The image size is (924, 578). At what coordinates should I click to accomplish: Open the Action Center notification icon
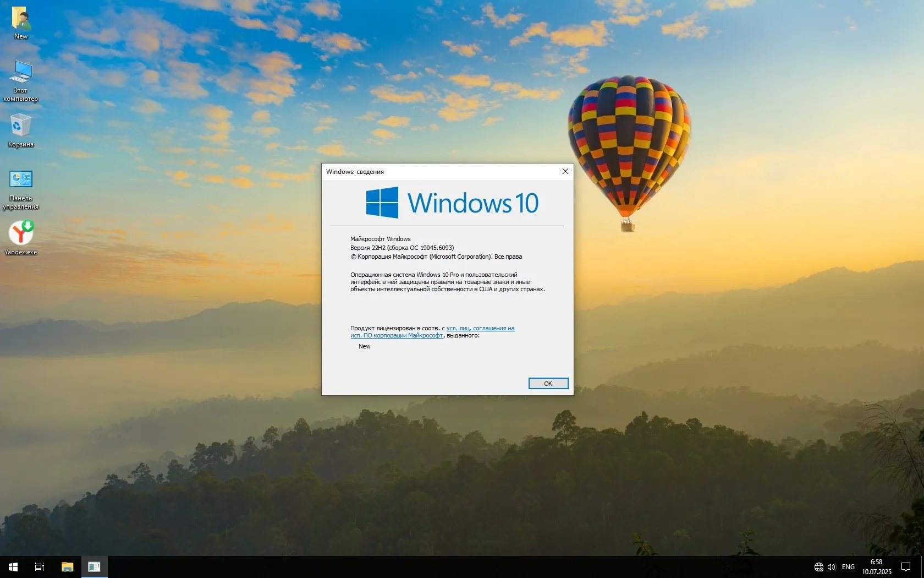[906, 566]
